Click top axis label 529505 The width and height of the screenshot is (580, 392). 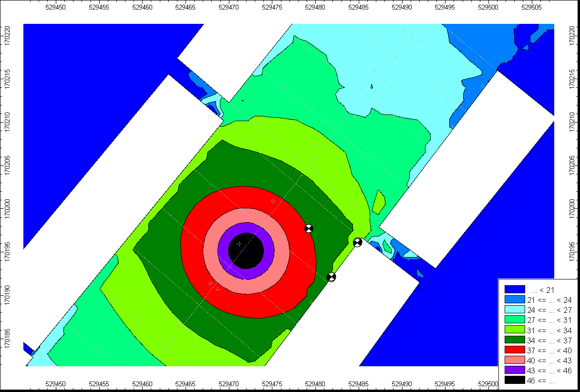[533, 7]
